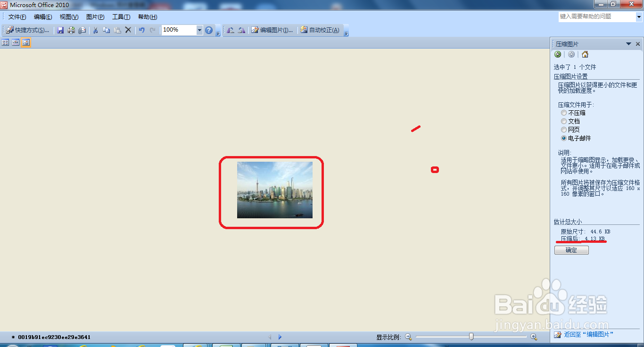Select 文档 (documents) compression option
This screenshot has width=644, height=347.
(x=564, y=122)
